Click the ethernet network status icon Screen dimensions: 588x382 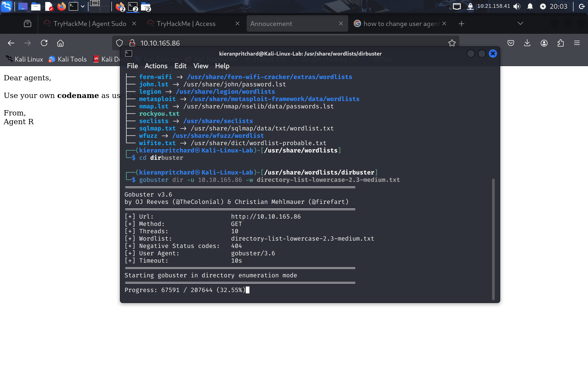click(x=457, y=6)
